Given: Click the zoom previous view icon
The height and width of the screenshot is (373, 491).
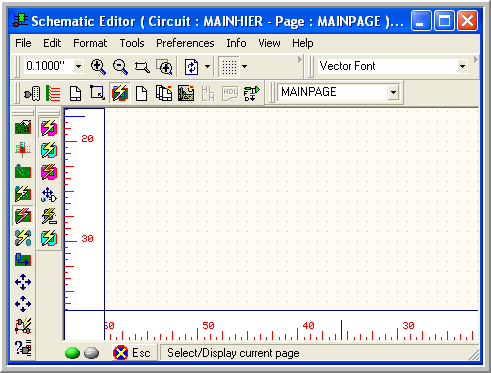Looking at the screenshot, I should tap(164, 67).
